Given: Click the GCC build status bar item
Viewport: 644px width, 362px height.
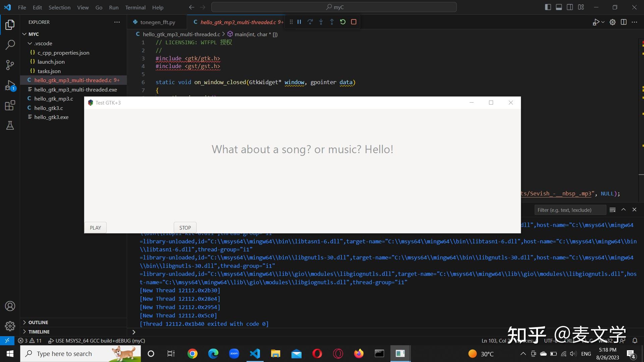Looking at the screenshot, I should coord(99,340).
